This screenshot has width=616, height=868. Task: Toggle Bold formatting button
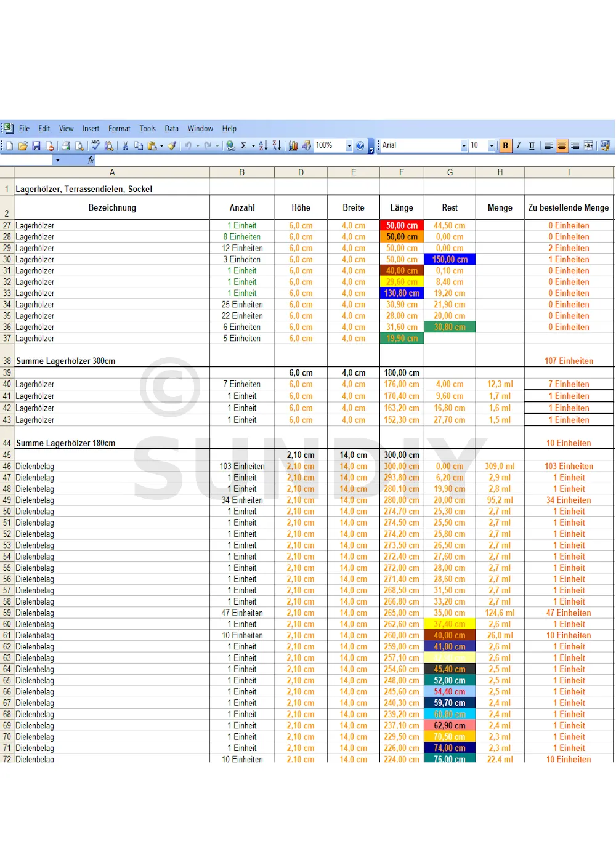coord(505,146)
